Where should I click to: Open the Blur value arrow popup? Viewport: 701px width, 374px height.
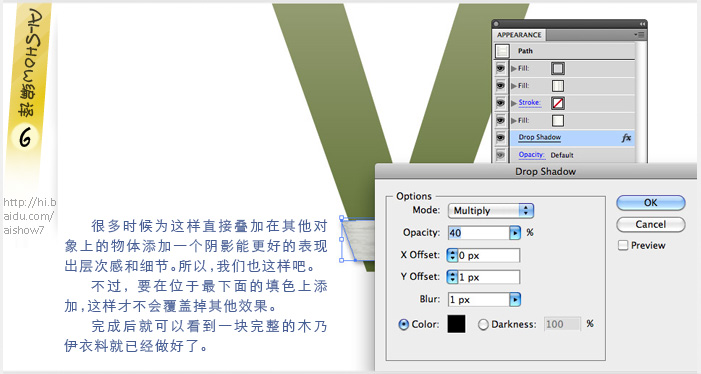click(515, 299)
